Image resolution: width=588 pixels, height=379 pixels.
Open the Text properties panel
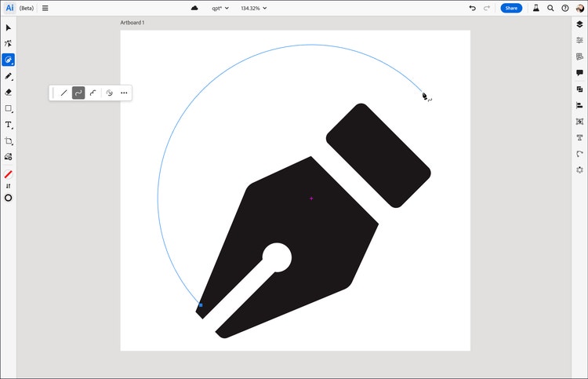click(x=579, y=138)
